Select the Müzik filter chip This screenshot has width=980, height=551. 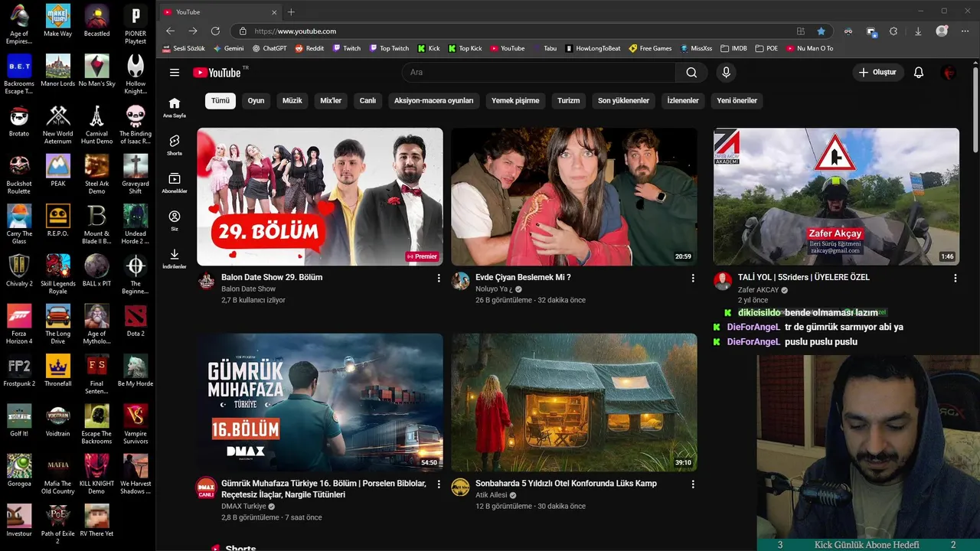pos(292,100)
